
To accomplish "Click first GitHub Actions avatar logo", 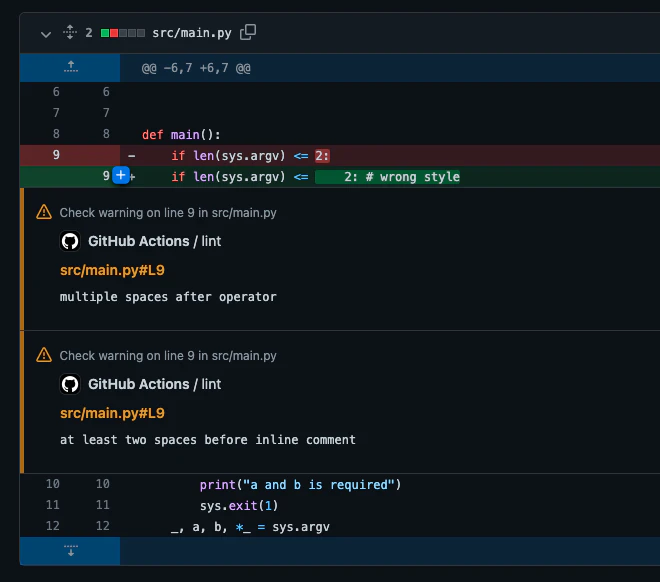I will 70,241.
